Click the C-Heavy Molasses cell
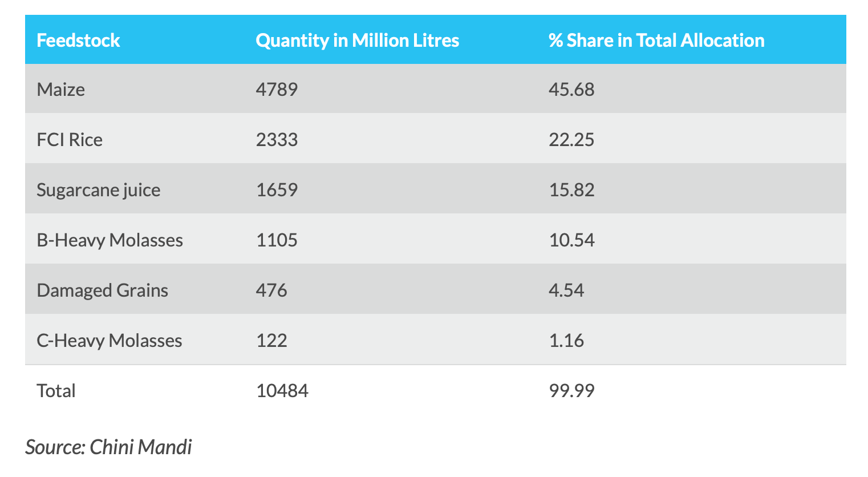 tap(109, 341)
